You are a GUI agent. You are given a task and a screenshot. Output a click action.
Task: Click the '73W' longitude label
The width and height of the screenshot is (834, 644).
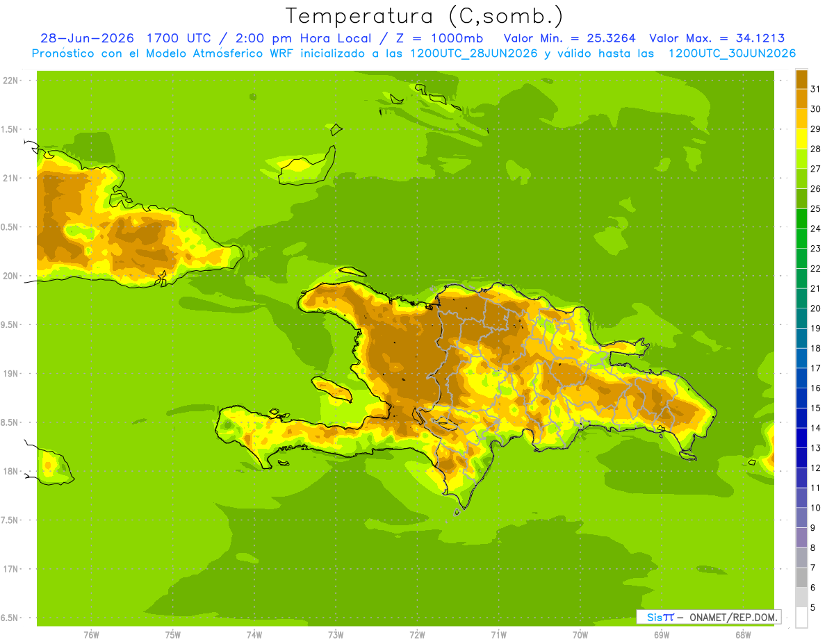(x=336, y=635)
